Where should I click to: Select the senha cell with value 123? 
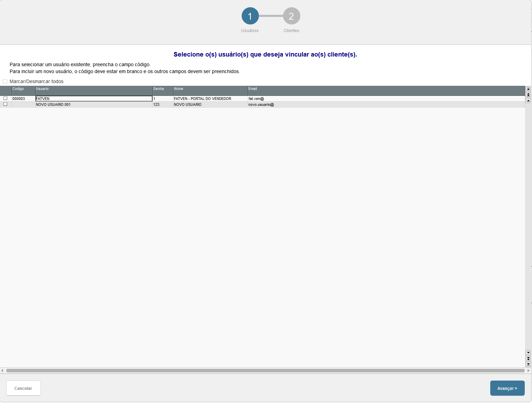[x=163, y=104]
